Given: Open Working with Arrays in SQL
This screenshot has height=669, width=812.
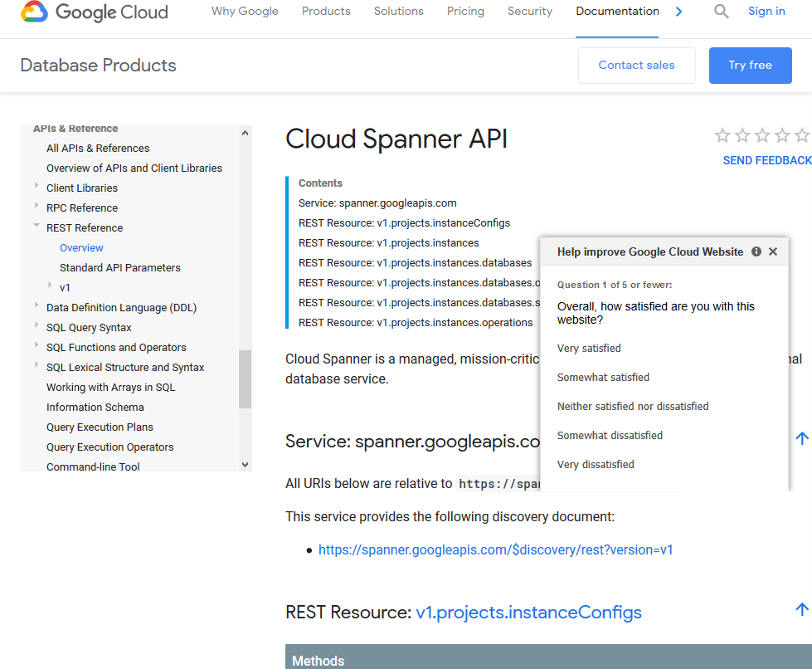Looking at the screenshot, I should [111, 388].
